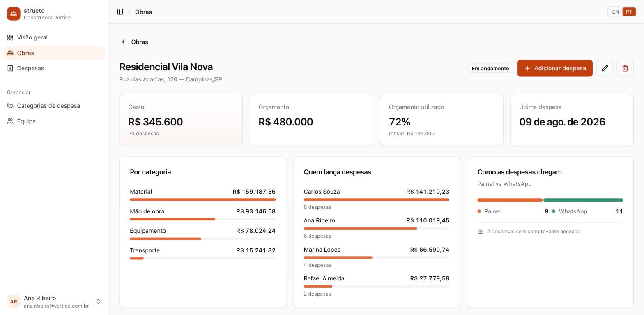This screenshot has height=315, width=644.
Task: Click the Material category progress bar
Action: [202, 199]
